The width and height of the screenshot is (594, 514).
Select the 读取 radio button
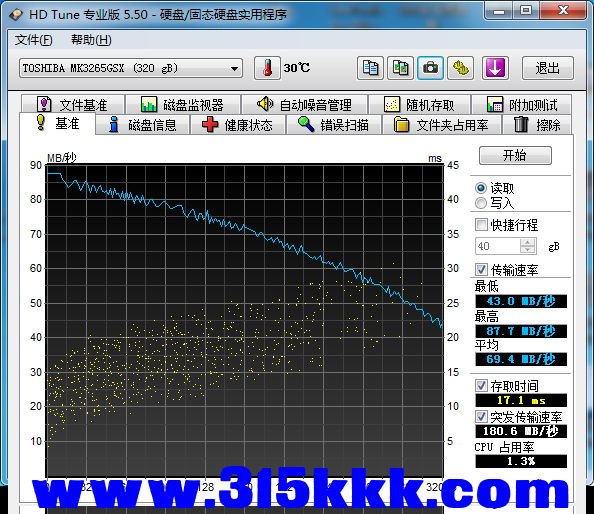pyautogui.click(x=481, y=188)
